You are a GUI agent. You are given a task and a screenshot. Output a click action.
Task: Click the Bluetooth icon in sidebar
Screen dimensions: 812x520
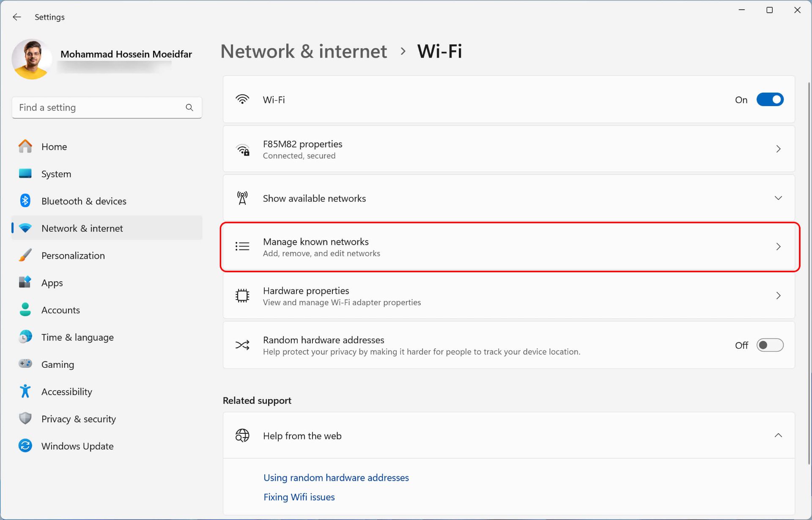coord(25,200)
